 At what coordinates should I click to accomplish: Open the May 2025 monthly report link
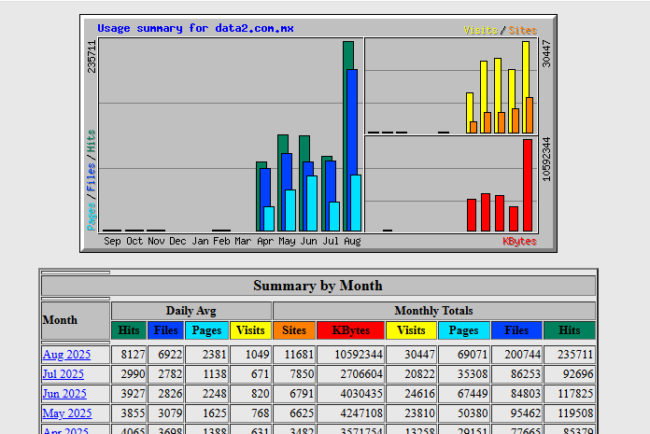(66, 413)
